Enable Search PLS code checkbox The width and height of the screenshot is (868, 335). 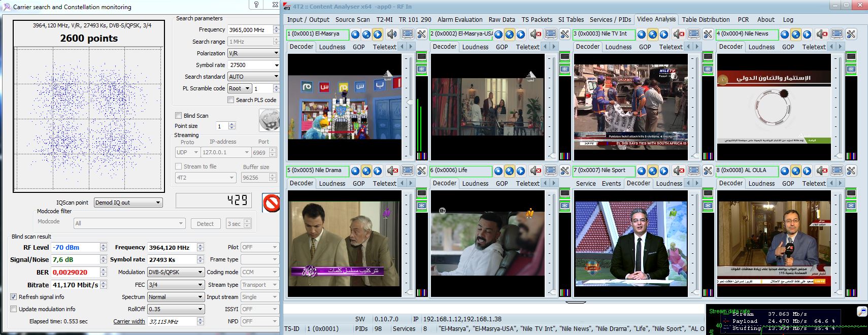pyautogui.click(x=231, y=100)
